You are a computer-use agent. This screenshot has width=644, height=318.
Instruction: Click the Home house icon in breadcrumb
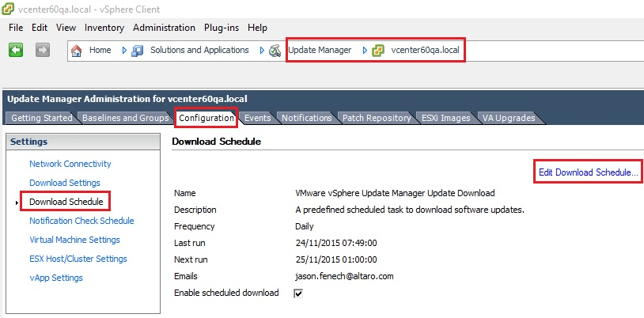click(x=77, y=51)
